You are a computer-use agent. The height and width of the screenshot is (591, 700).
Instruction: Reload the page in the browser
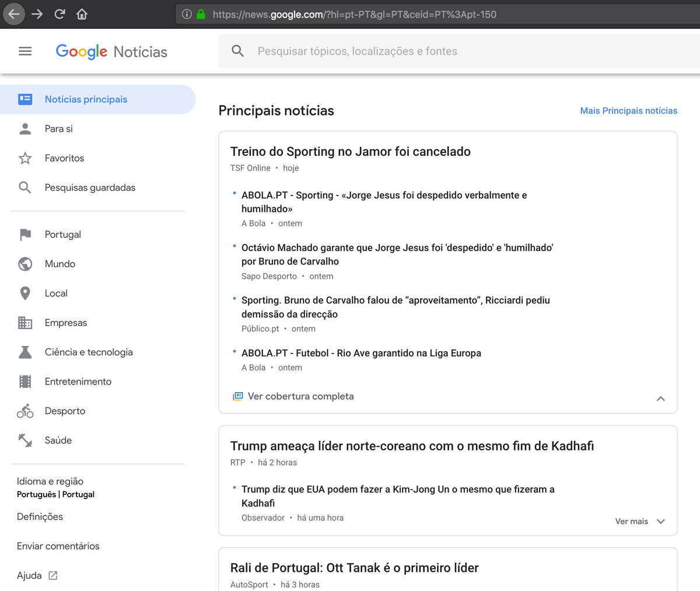(60, 14)
